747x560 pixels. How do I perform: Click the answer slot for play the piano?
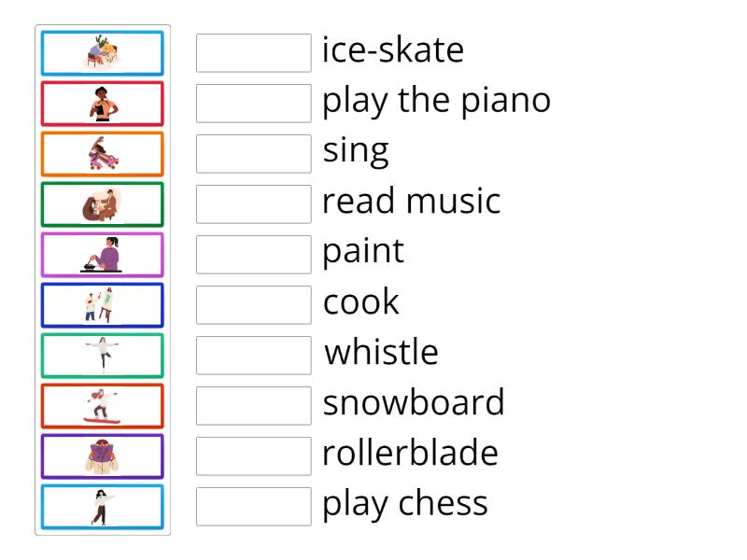254,104
